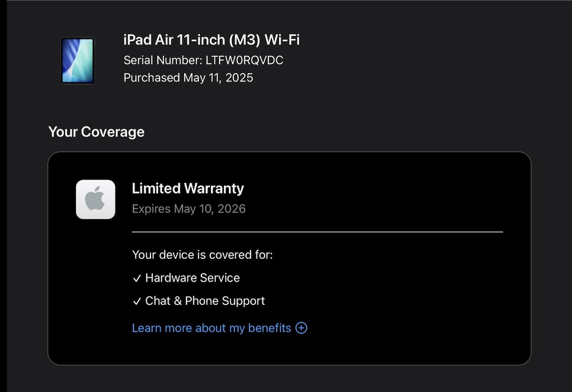This screenshot has width=572, height=392.
Task: Click the checkmark next to Chat & Phone Support
Action: click(137, 302)
